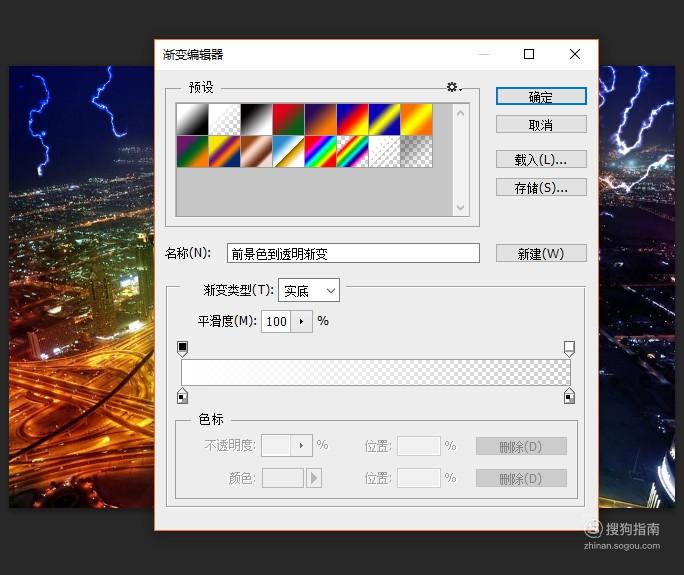The height and width of the screenshot is (575, 684).
Task: Select the copper gradient preset
Action: coord(256,151)
